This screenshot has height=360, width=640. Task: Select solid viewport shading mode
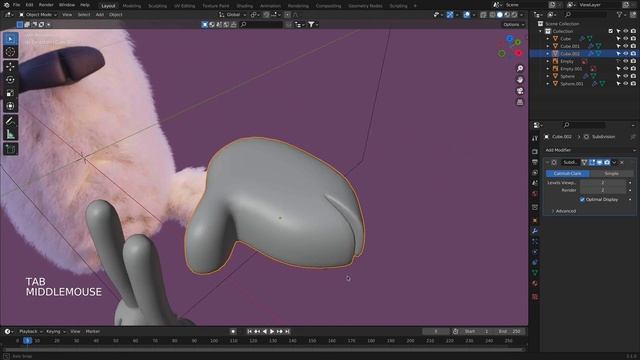[500, 15]
